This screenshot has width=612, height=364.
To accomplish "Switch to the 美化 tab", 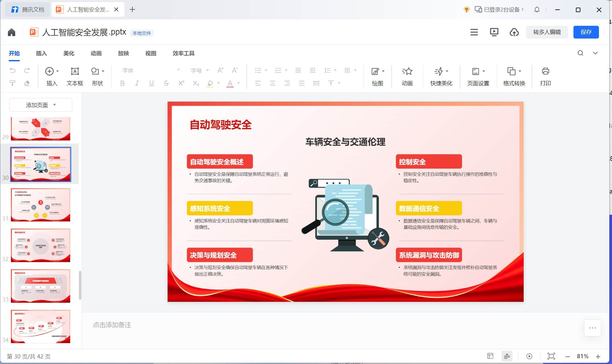I will pos(69,53).
